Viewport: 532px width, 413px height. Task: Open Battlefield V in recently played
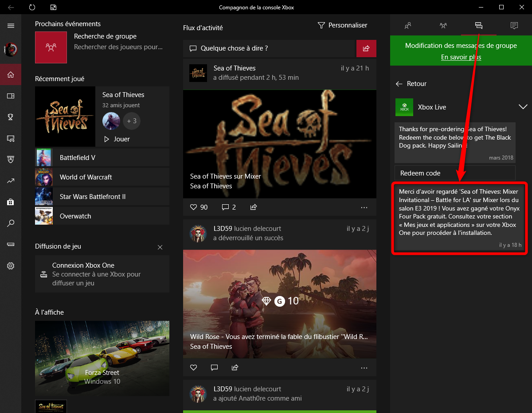(x=102, y=157)
